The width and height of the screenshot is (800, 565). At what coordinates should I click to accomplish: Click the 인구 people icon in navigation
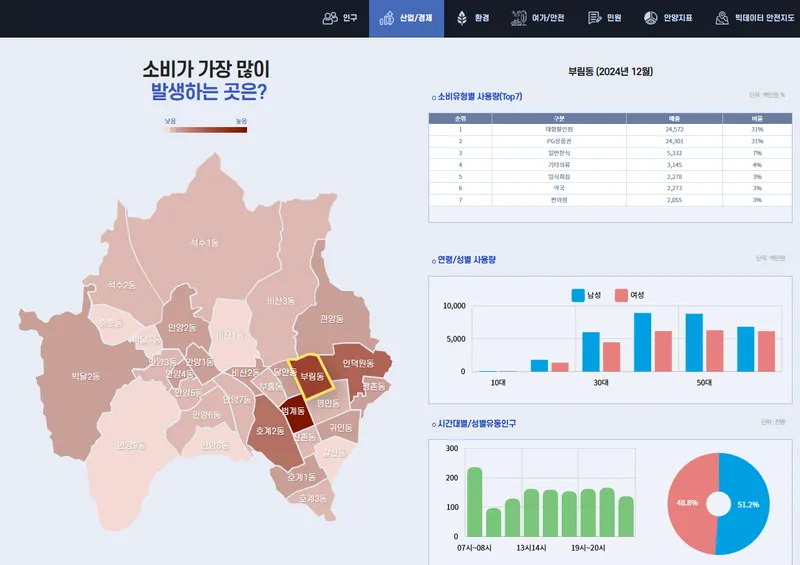[x=330, y=18]
